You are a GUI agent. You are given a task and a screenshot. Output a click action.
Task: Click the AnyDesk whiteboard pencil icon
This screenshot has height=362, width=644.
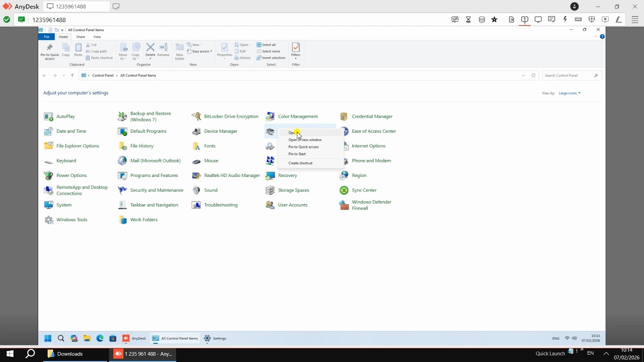(618, 20)
